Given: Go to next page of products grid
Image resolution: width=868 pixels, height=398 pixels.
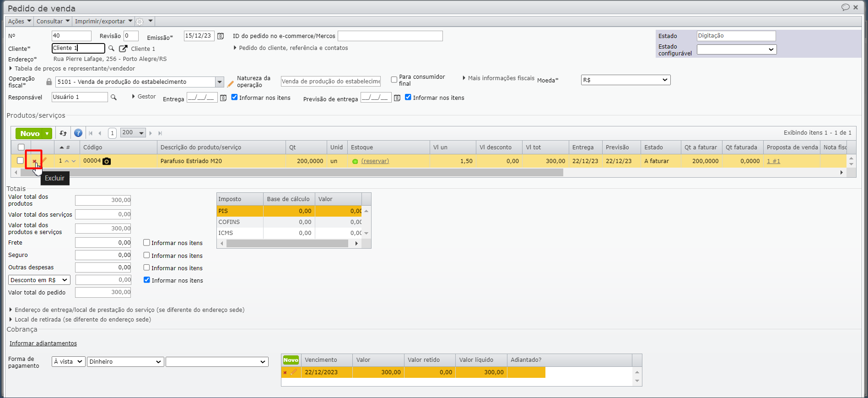Looking at the screenshot, I should [x=151, y=133].
